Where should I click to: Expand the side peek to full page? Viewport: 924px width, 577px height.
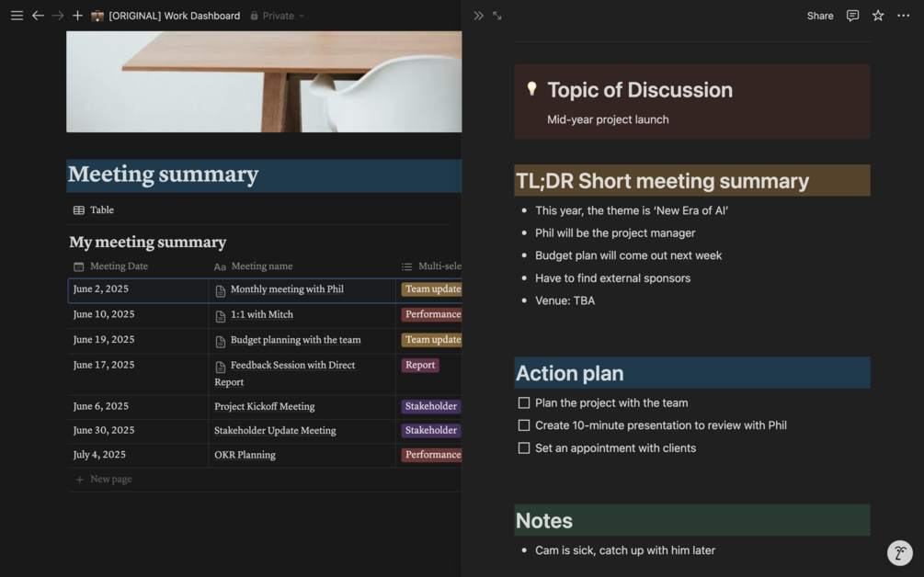(x=497, y=16)
